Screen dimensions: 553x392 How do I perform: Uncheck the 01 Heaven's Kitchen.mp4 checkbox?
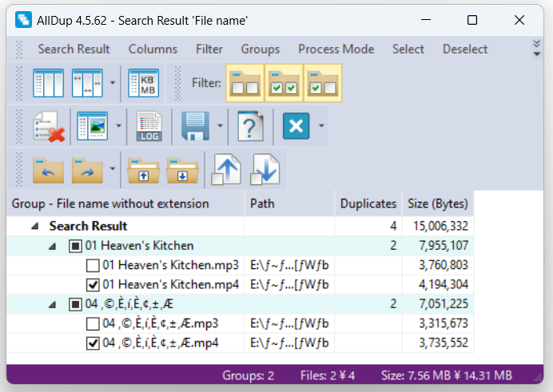(93, 285)
